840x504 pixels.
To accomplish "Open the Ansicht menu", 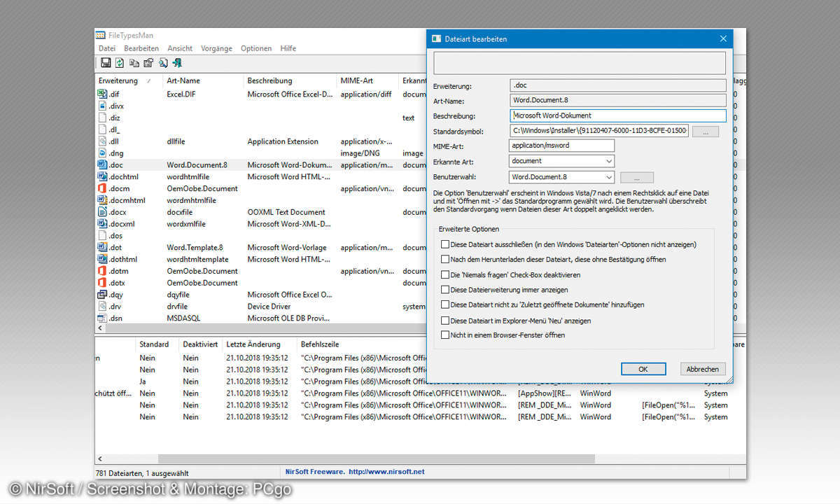I will pyautogui.click(x=180, y=48).
